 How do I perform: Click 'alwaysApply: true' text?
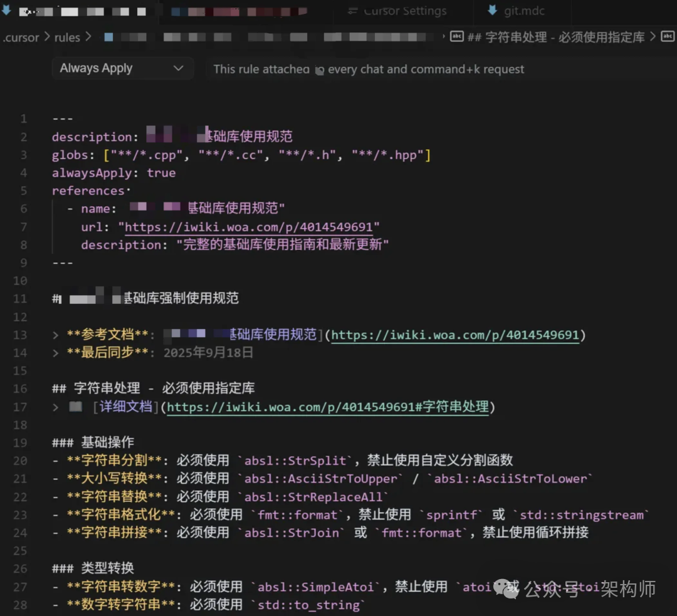pyautogui.click(x=113, y=173)
